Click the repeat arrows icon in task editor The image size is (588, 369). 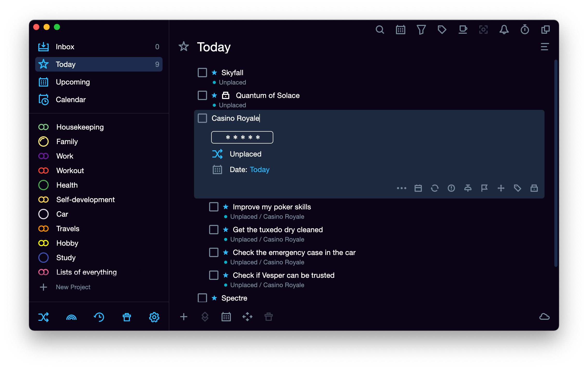pos(435,188)
